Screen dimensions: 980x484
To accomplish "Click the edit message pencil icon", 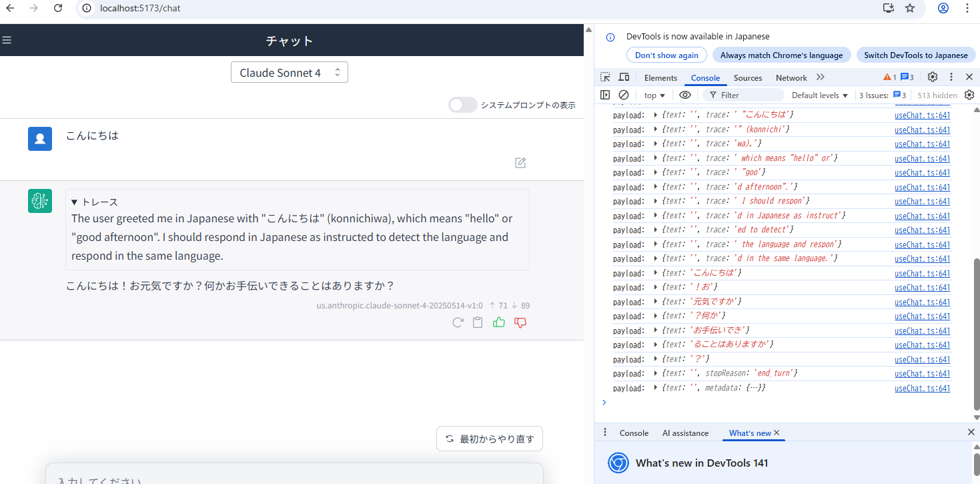I will [520, 163].
